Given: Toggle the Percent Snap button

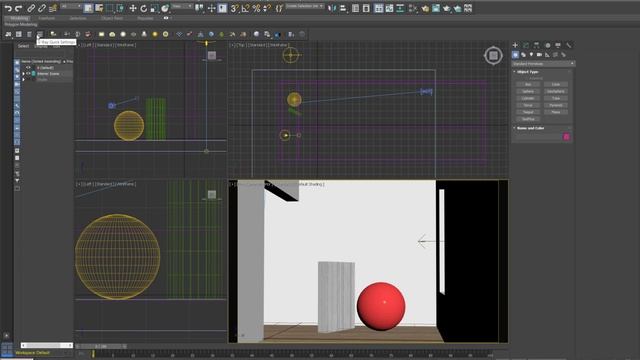Looking at the screenshot, I should [x=256, y=8].
